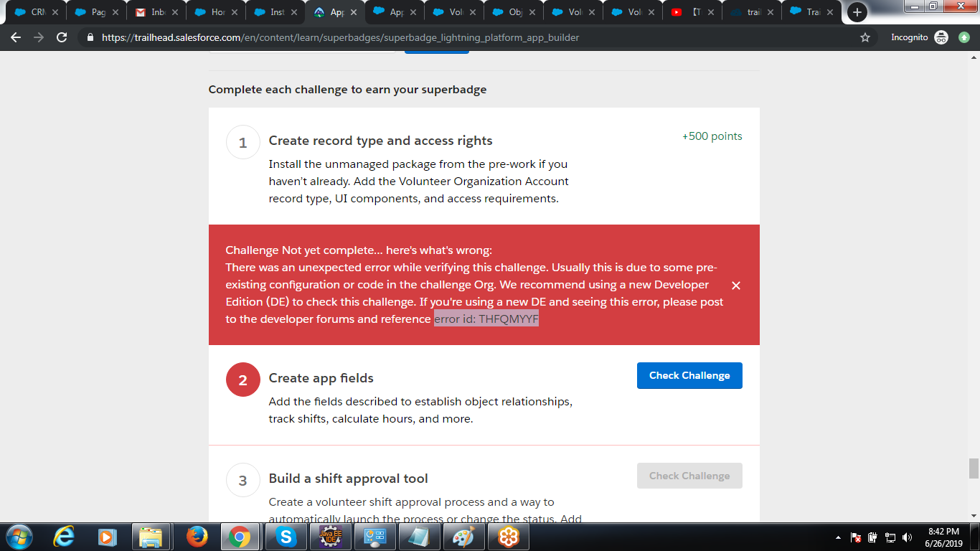Open a new browser tab

click(857, 12)
